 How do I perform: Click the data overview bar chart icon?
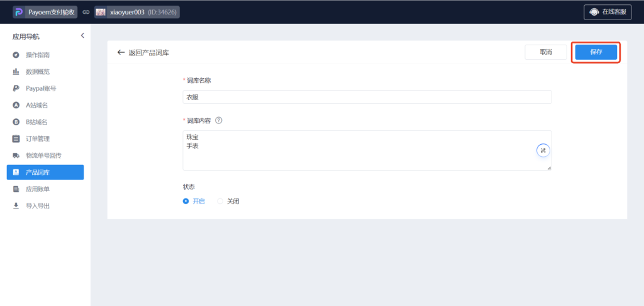[16, 72]
